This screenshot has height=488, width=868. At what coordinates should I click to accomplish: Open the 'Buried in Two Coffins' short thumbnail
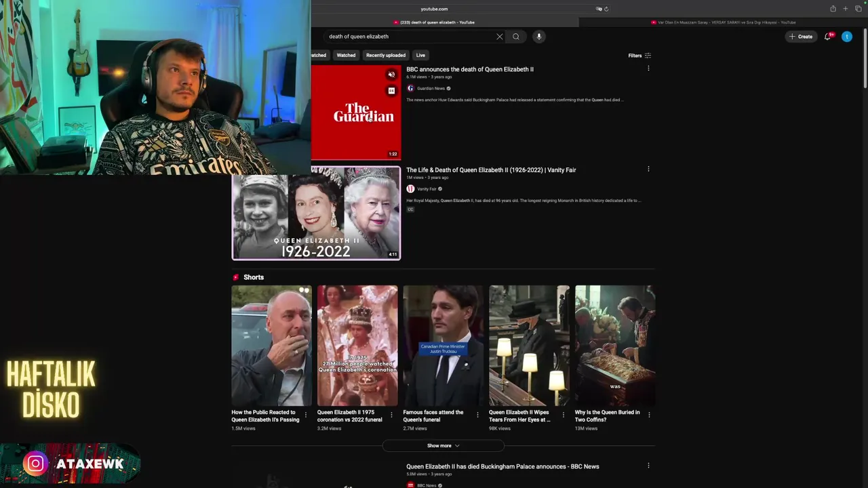615,346
